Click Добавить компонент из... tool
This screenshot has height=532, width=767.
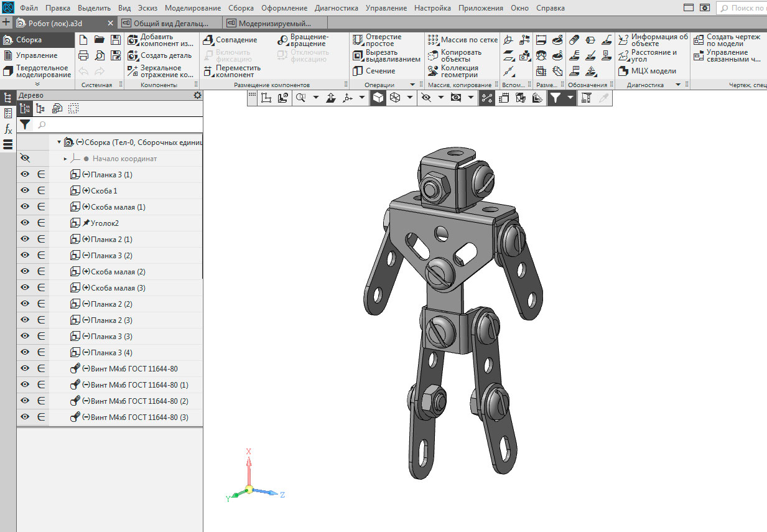point(160,40)
